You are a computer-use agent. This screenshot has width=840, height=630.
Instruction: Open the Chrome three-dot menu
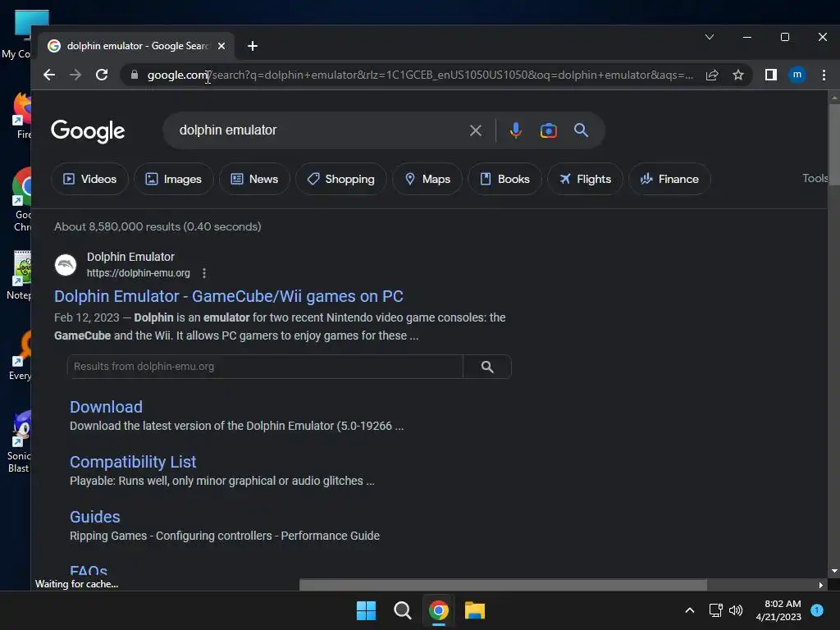tap(824, 75)
